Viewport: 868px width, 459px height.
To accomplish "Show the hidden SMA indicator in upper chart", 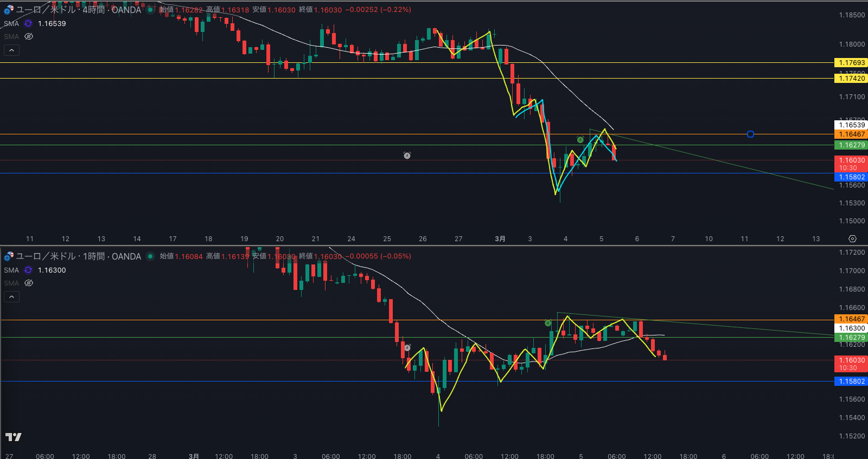I will pyautogui.click(x=29, y=37).
